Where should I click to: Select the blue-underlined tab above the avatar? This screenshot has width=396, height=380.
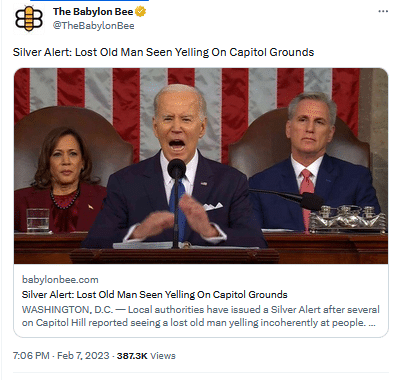tap(89, 1)
